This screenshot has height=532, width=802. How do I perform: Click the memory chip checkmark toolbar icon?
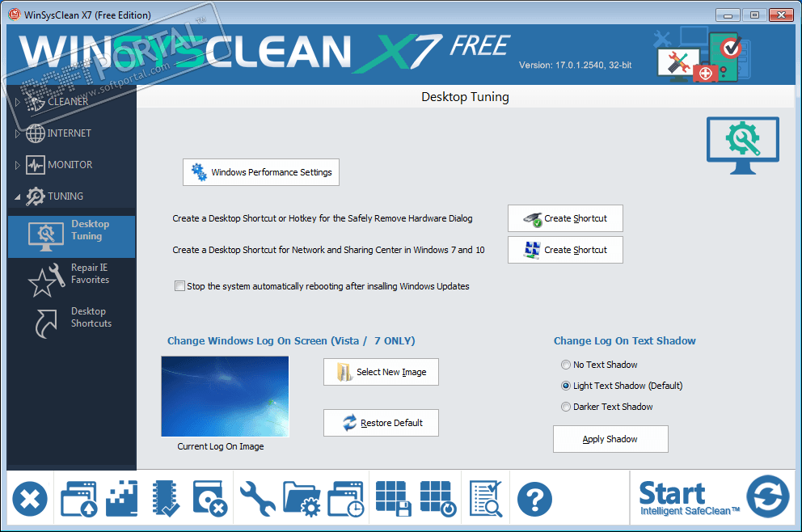(166, 499)
